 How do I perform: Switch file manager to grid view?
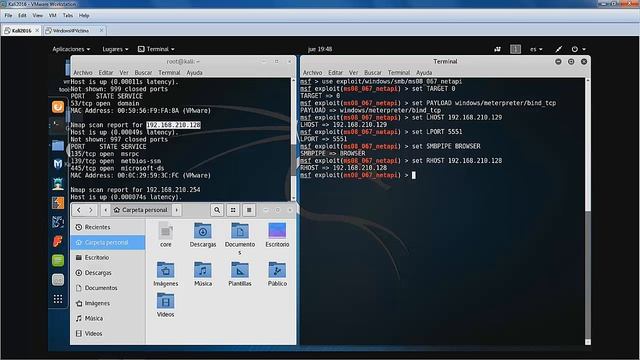point(233,210)
